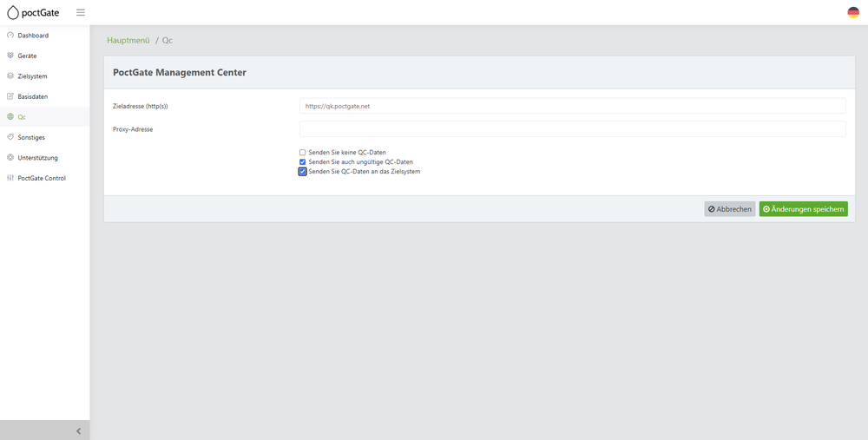868x440 pixels.
Task: Focus the Proxy-Adresse input field
Action: pos(572,129)
